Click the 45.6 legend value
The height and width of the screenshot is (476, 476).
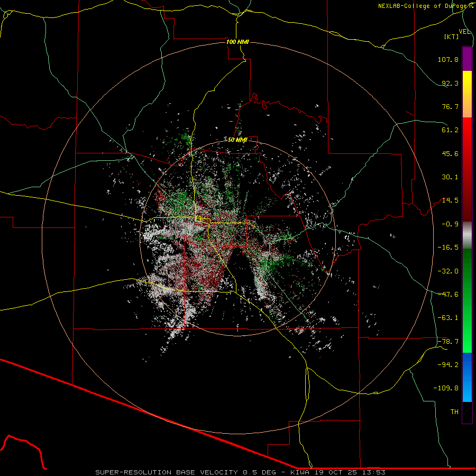[x=450, y=153]
